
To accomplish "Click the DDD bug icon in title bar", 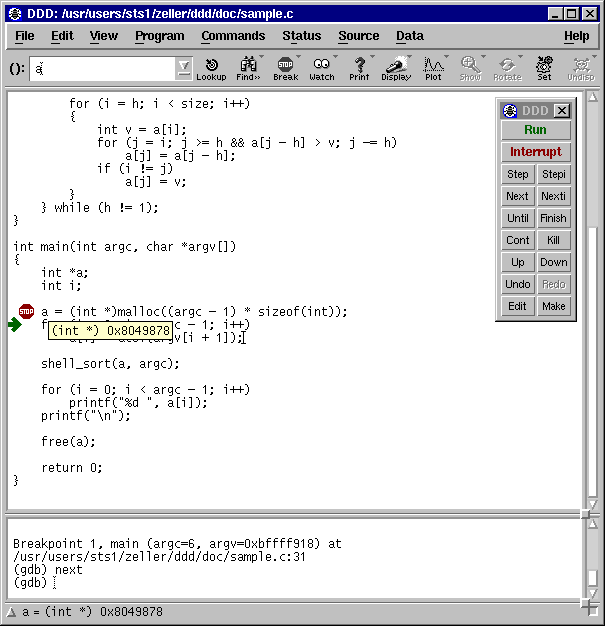I will pyautogui.click(x=15, y=14).
